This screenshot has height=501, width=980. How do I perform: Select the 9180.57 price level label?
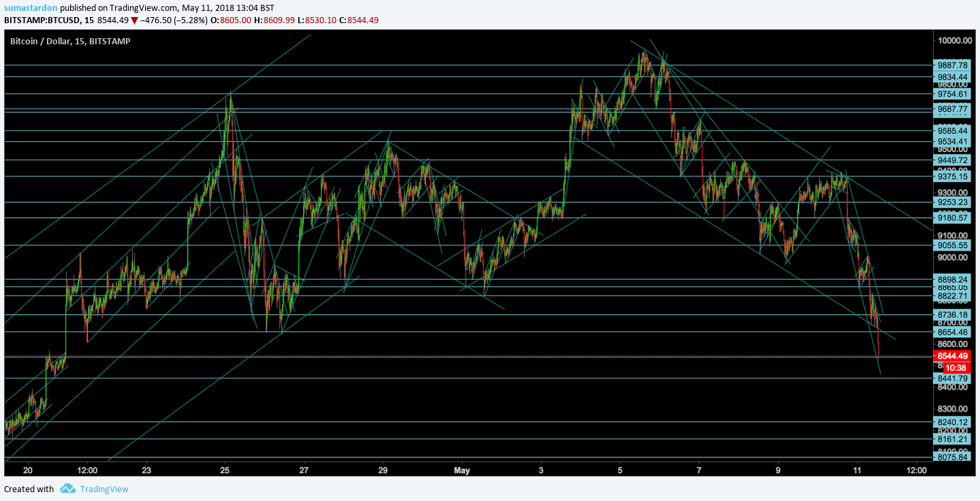953,218
